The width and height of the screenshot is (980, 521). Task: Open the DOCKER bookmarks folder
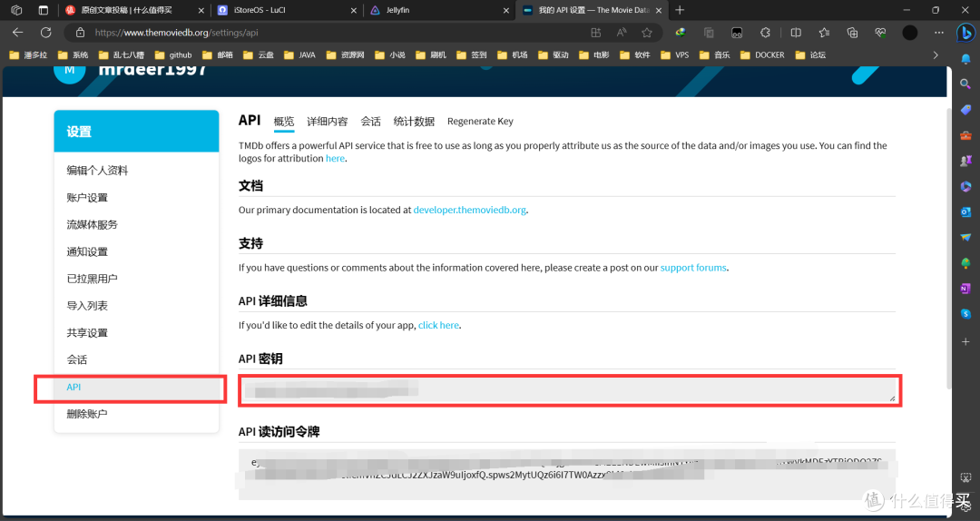(x=762, y=55)
